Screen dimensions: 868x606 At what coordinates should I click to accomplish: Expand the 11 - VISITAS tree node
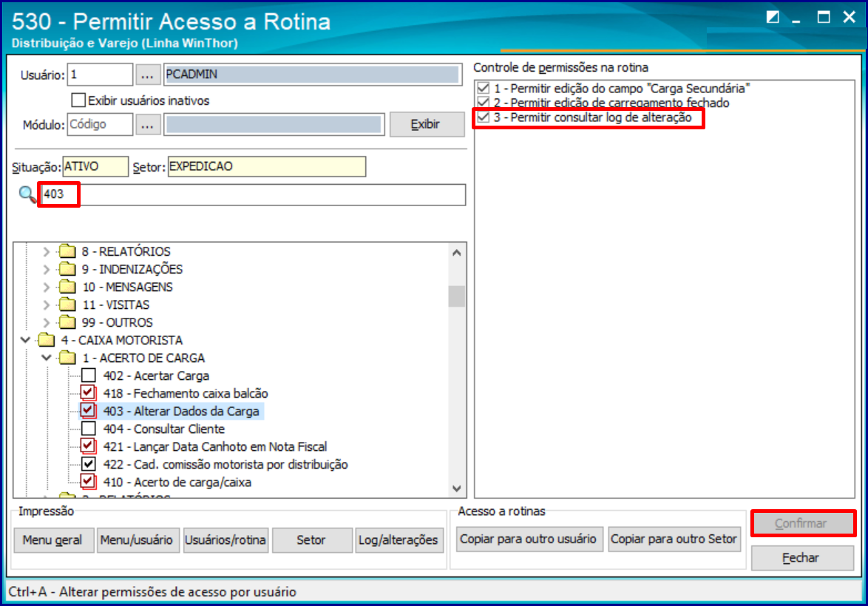(47, 305)
